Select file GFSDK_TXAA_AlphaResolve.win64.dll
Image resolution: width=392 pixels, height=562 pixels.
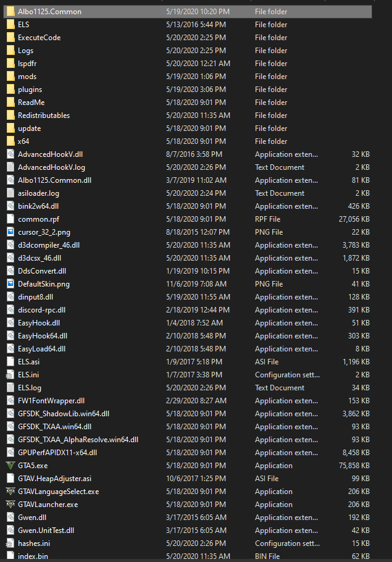(78, 440)
